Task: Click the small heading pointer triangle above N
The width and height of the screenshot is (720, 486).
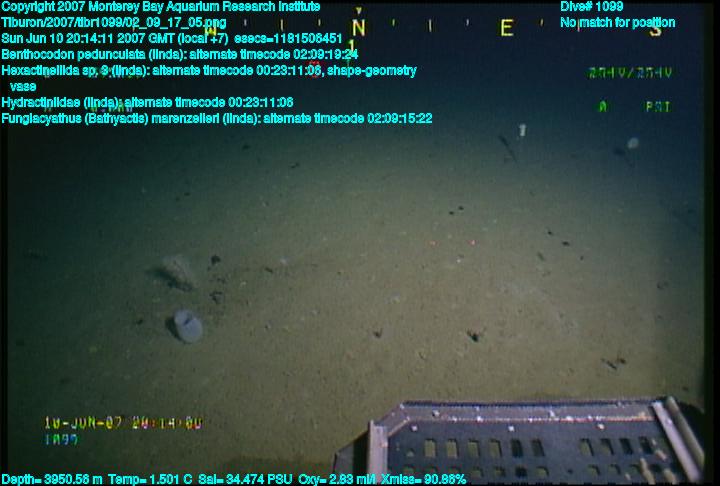Action: 359,10
